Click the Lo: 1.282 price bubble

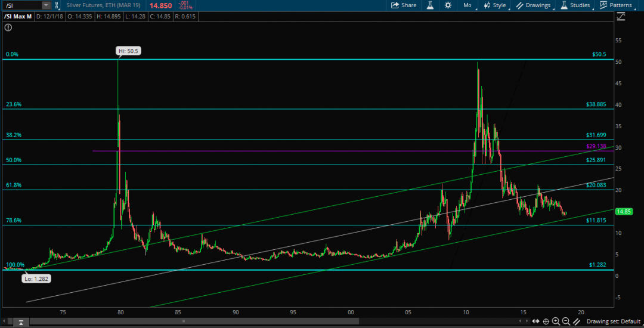[37, 279]
